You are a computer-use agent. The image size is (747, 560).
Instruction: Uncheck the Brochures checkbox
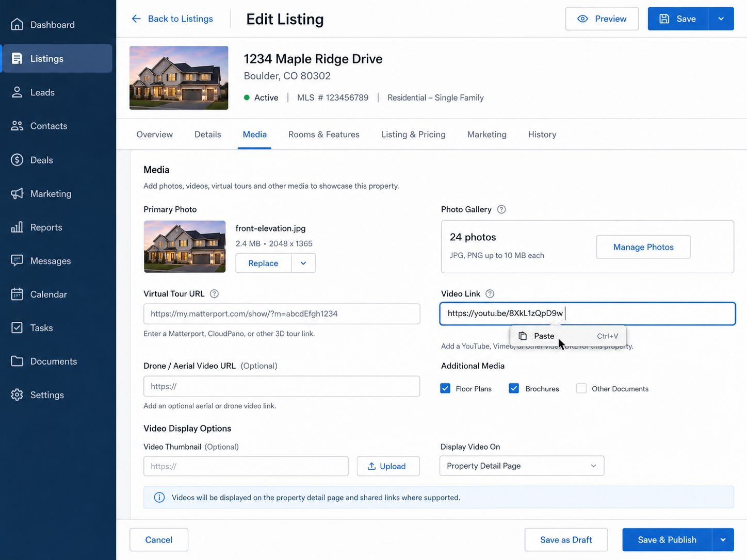pos(514,388)
